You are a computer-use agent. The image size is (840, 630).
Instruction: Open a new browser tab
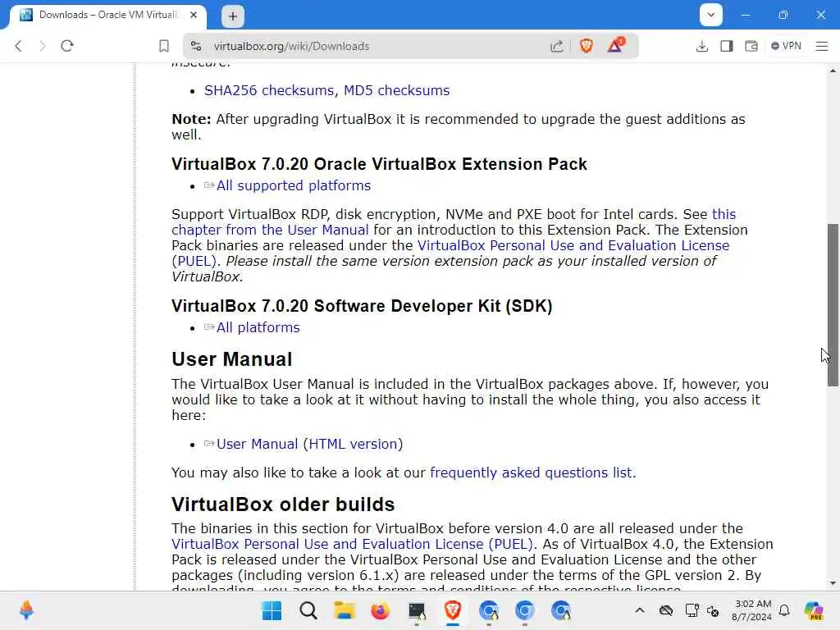(233, 16)
